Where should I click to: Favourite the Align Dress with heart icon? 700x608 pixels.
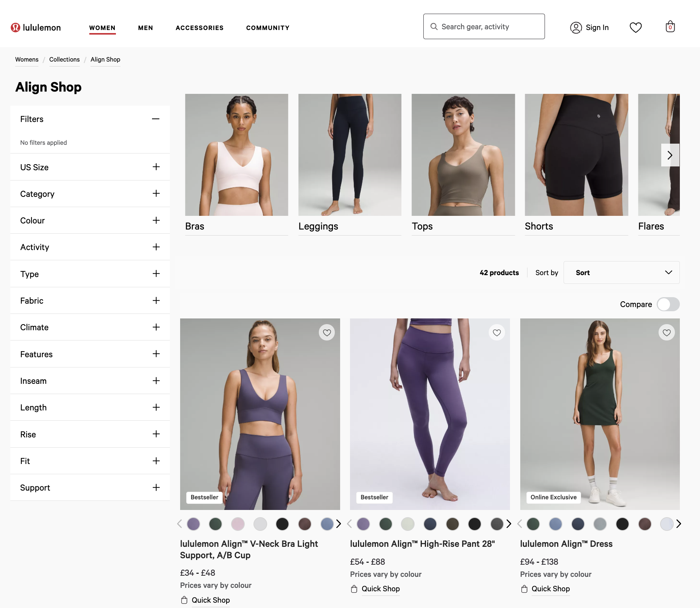[667, 332]
